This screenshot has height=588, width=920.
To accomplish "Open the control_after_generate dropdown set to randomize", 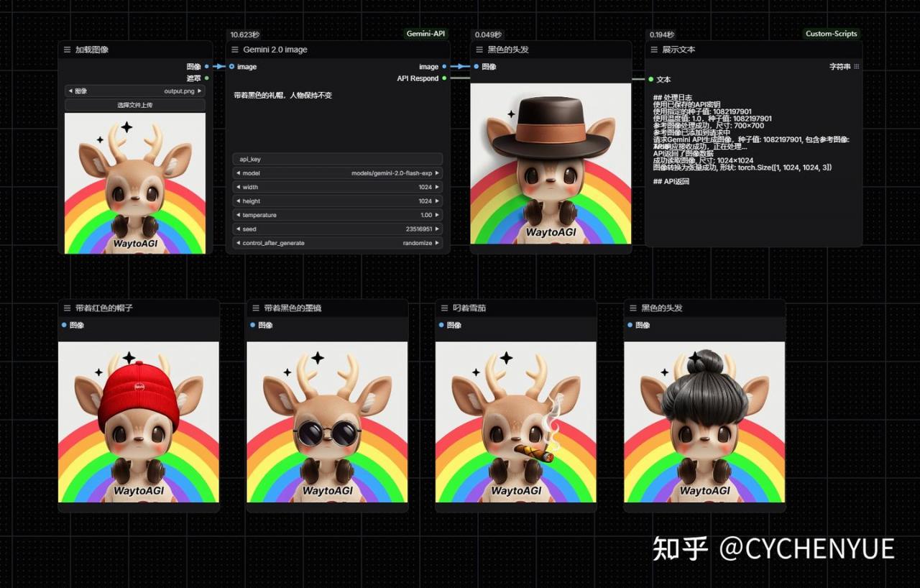I will tap(338, 243).
